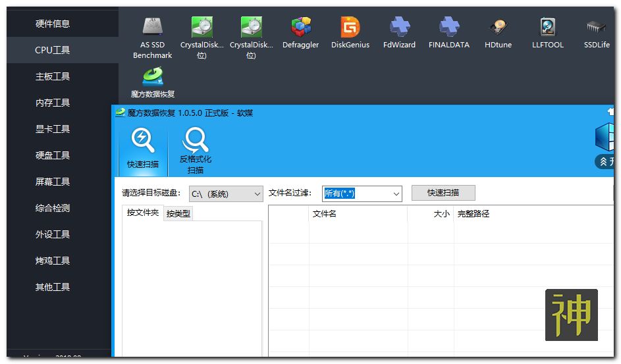
Task: Sort results by 完整路径 column header
Action: 533,214
